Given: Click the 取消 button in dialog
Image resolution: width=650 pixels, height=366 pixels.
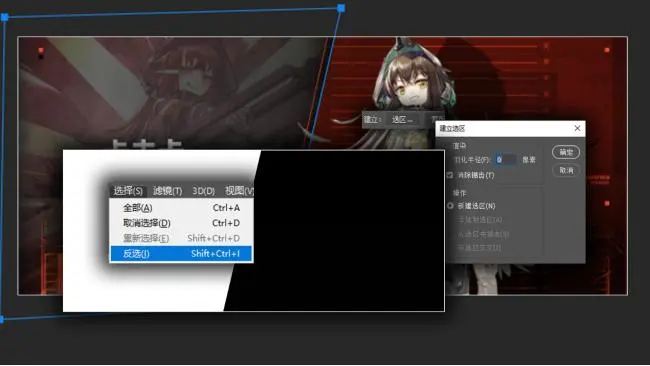Looking at the screenshot, I should click(566, 170).
